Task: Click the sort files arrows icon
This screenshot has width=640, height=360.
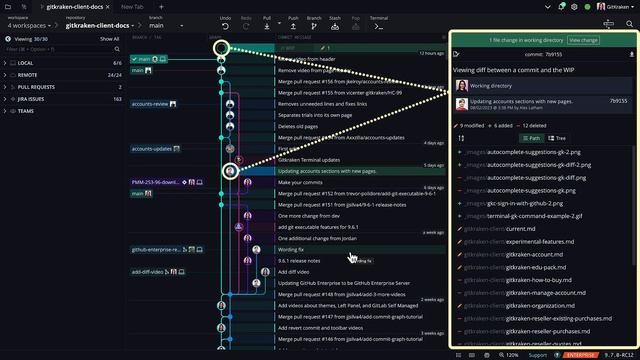Action: tap(461, 138)
